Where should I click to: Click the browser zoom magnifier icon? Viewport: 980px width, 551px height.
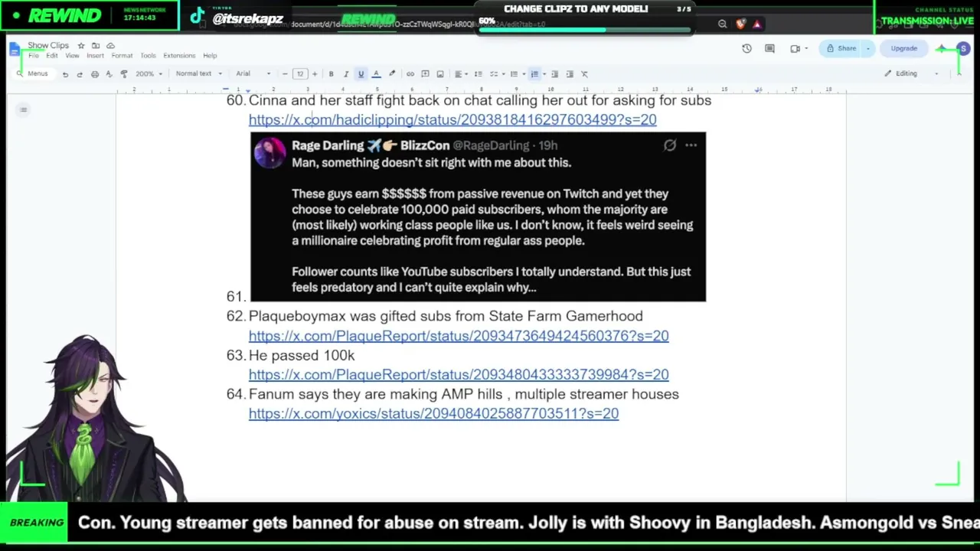[x=722, y=24]
